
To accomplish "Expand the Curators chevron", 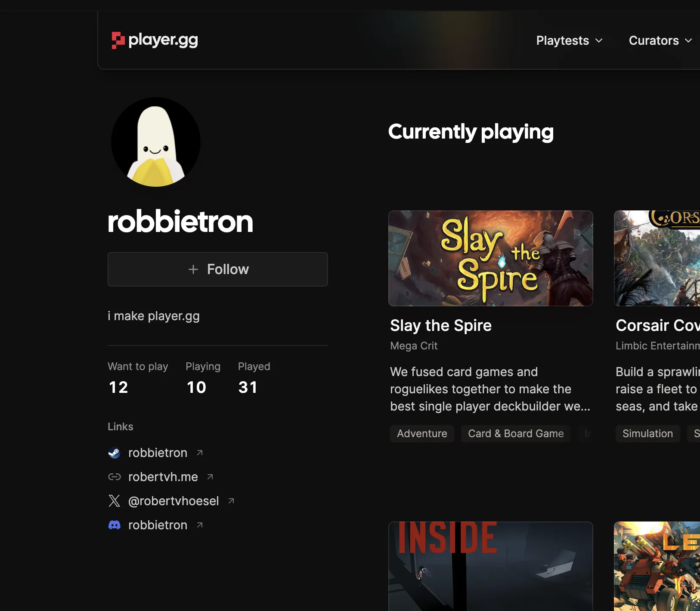I will [688, 40].
